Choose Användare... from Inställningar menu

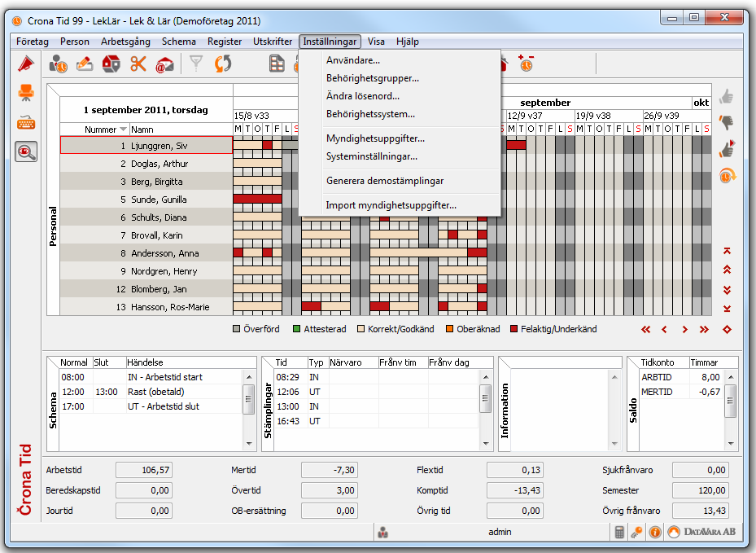(x=400, y=60)
